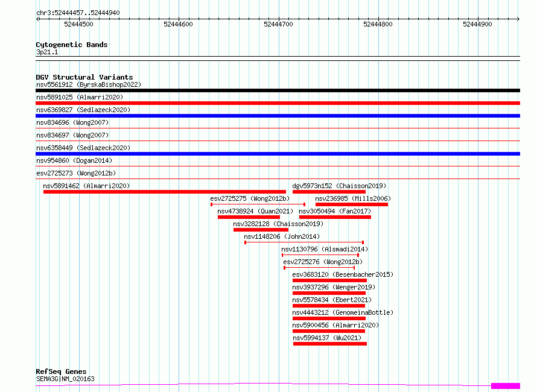This screenshot has height=392, width=537.
Task: Select the blue bar under nsv6369827
Action: click(x=278, y=116)
